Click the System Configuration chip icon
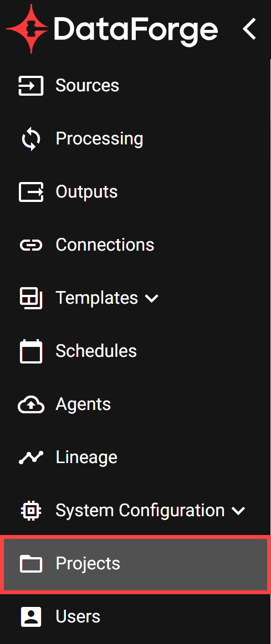The width and height of the screenshot is (271, 644). tap(31, 511)
